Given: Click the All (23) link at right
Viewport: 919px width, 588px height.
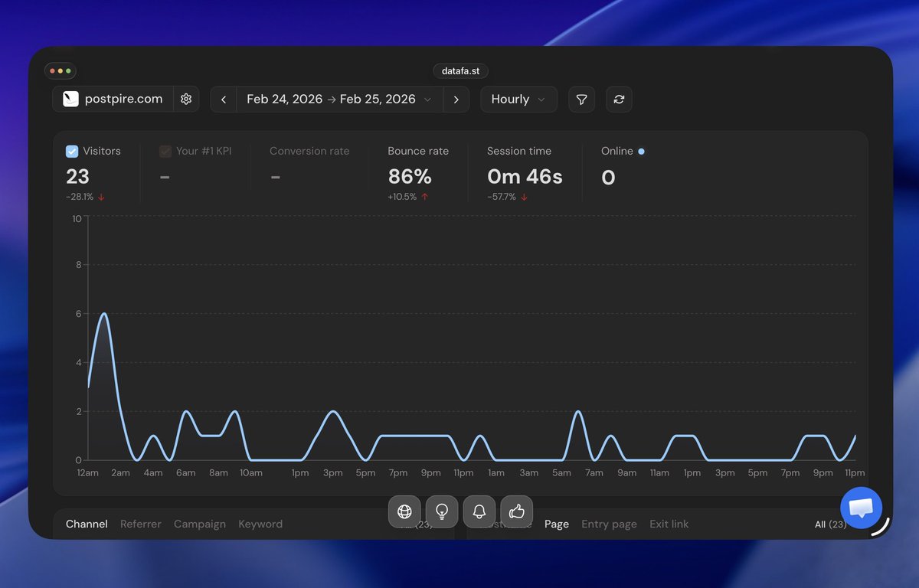Looking at the screenshot, I should 830,524.
